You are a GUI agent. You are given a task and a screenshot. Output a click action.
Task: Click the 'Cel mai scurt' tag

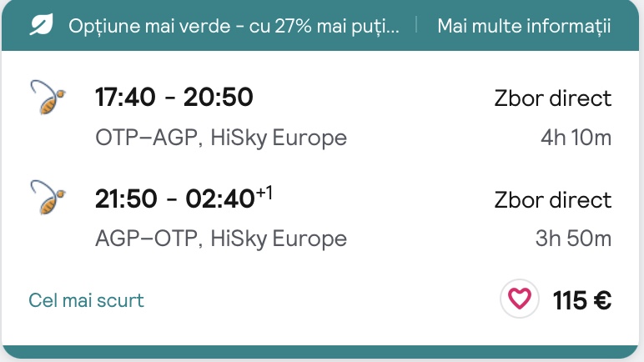tap(86, 300)
